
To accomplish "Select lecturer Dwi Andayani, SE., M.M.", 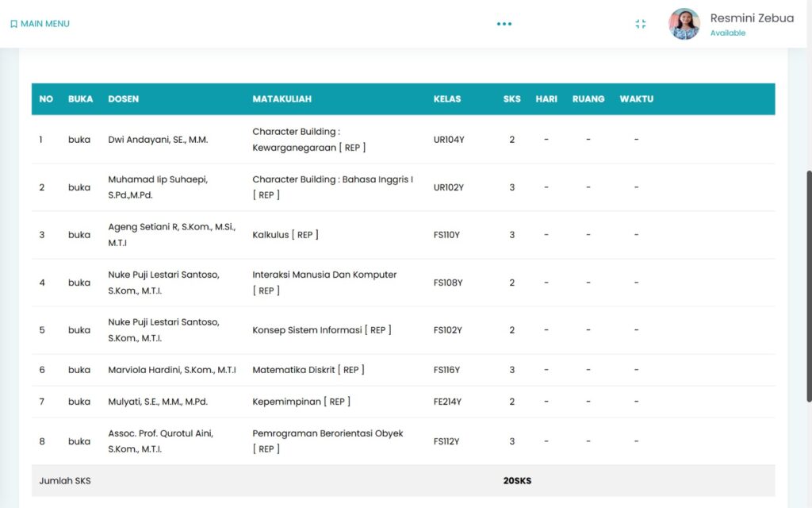I will click(158, 140).
